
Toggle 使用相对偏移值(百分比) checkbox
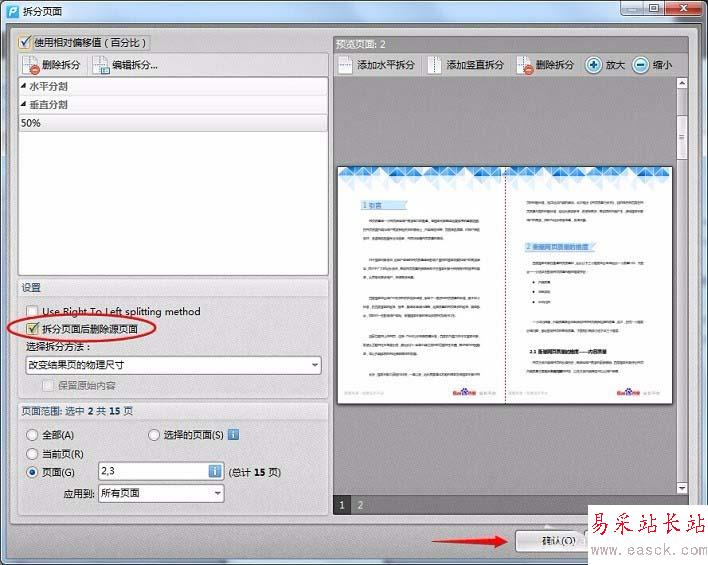[24, 42]
